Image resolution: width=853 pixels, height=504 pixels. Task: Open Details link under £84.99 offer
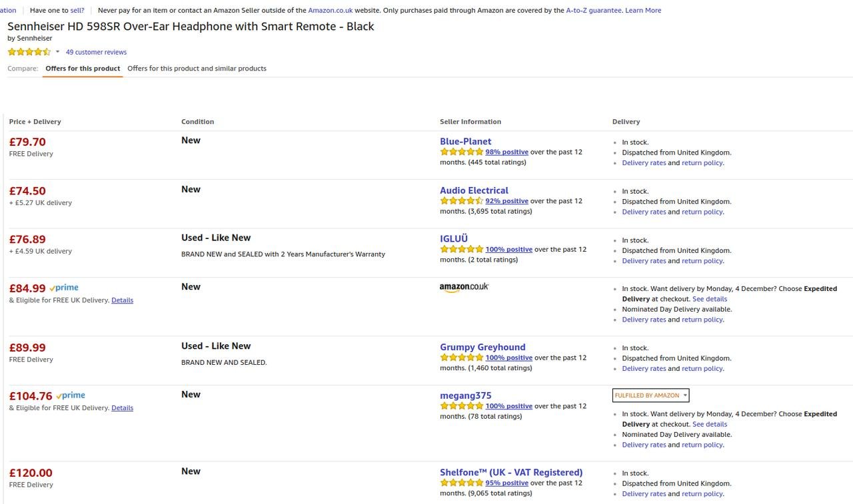pos(122,300)
